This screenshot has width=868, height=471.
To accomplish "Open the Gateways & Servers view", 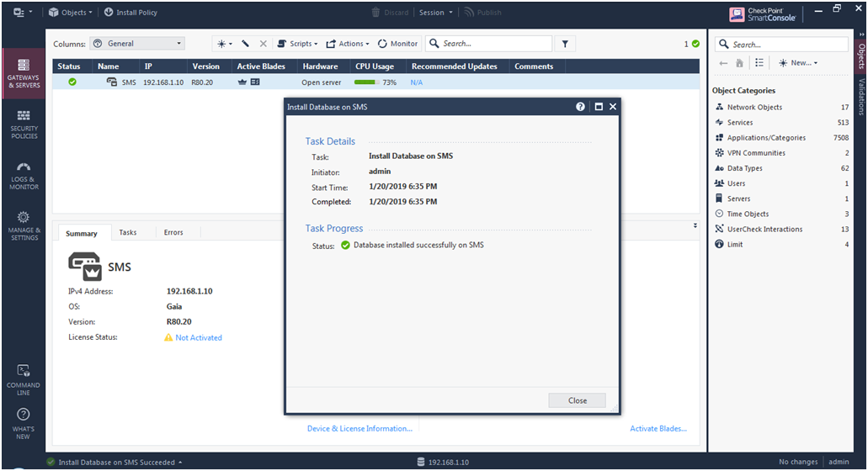I will (24, 73).
